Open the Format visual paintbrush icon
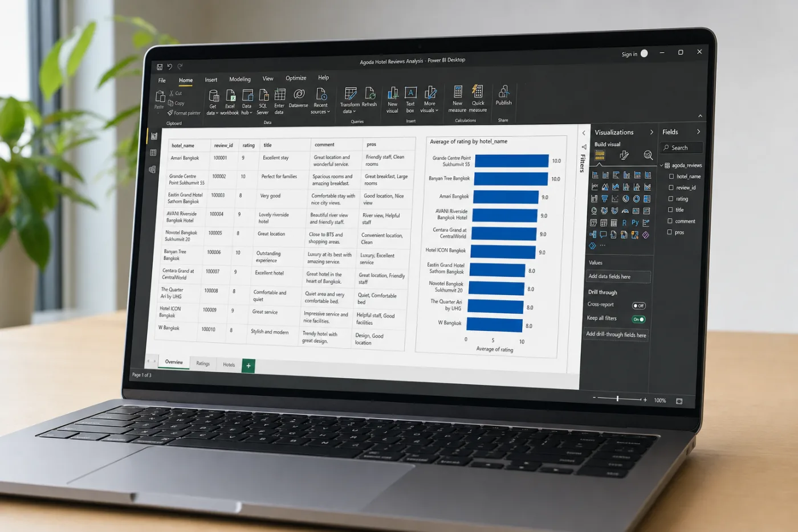 [x=624, y=155]
